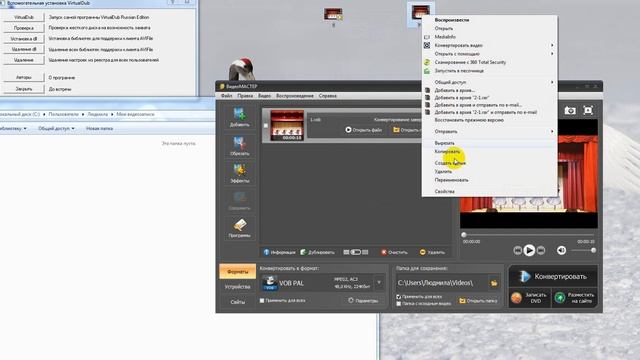Screen dimensions: 640x360
Task: Click Установка dll button in VirtualDub setup
Action: (x=24, y=39)
